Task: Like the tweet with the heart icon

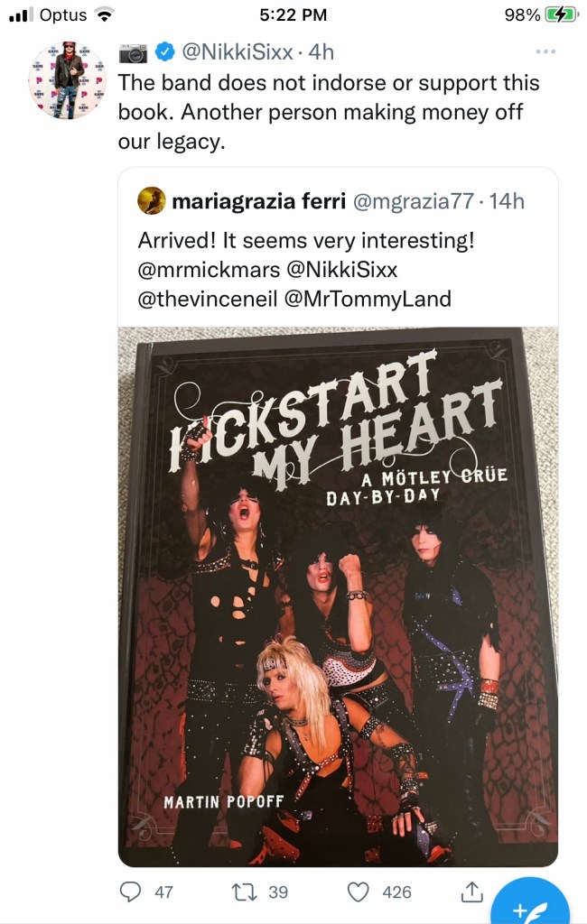Action: point(359,892)
